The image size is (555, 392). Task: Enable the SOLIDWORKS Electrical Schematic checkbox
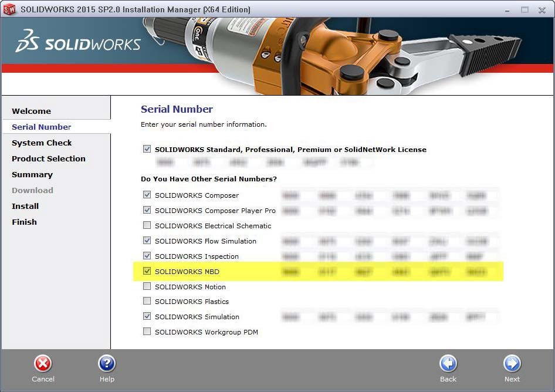147,225
